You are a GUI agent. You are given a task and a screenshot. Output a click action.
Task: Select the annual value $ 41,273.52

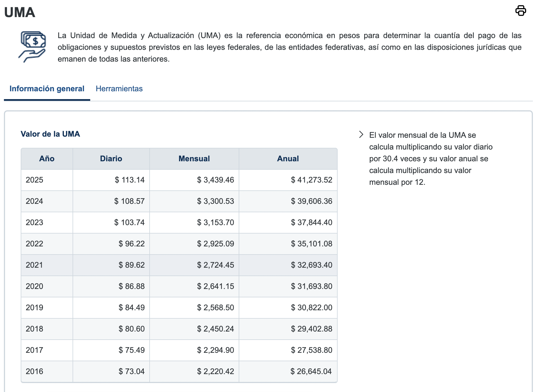tap(312, 180)
